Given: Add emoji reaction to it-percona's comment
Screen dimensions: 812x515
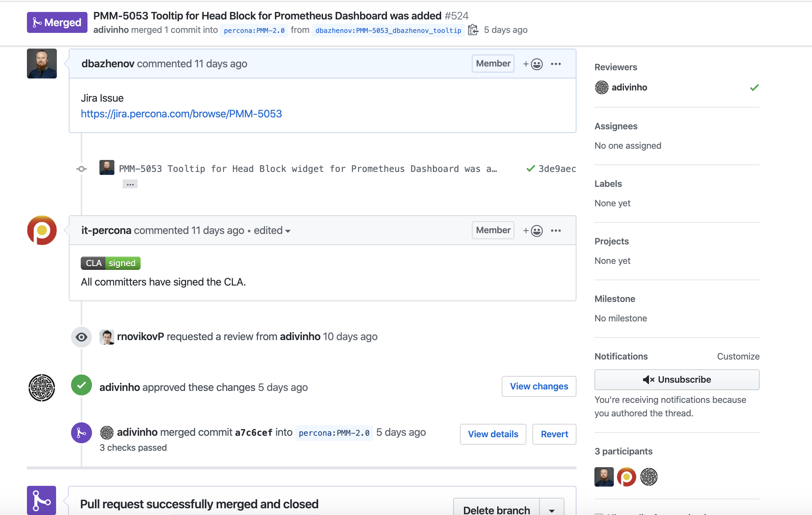Looking at the screenshot, I should (x=533, y=231).
